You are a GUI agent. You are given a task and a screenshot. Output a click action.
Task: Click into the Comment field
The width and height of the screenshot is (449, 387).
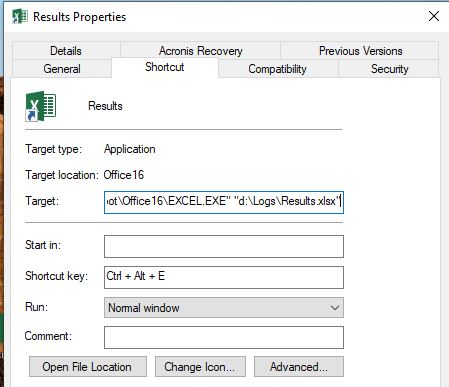224,337
